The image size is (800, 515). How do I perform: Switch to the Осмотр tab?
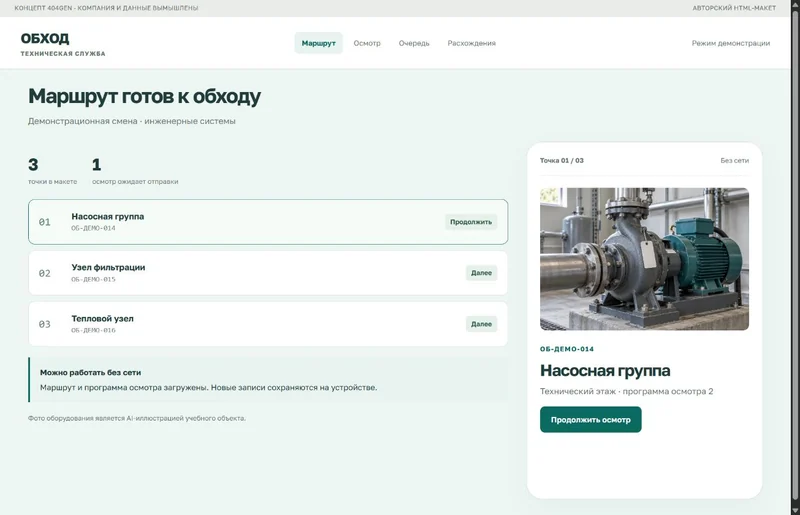point(367,43)
